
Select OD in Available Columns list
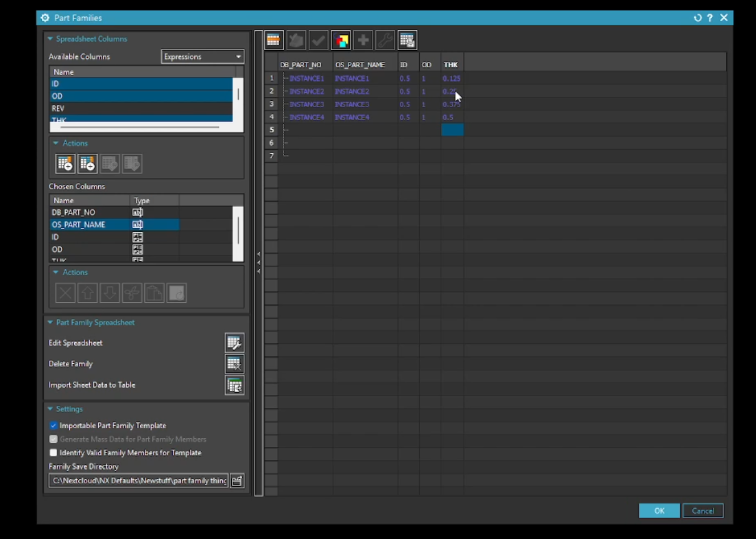141,96
